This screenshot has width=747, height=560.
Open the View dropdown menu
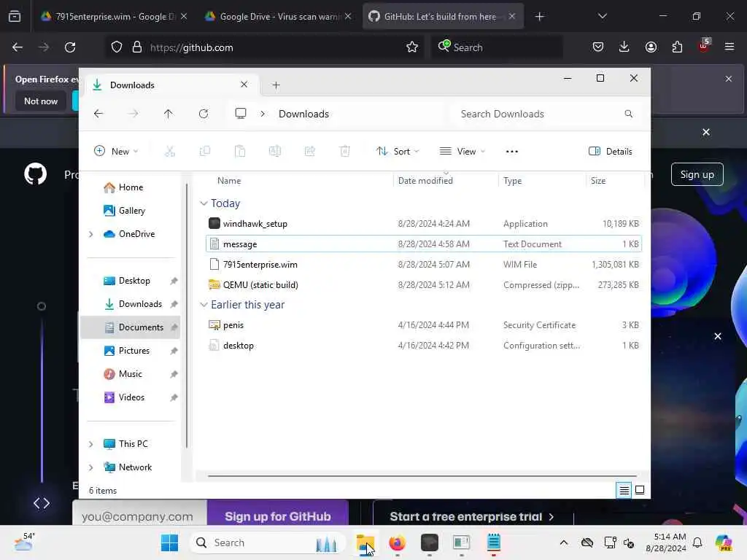[x=462, y=152]
